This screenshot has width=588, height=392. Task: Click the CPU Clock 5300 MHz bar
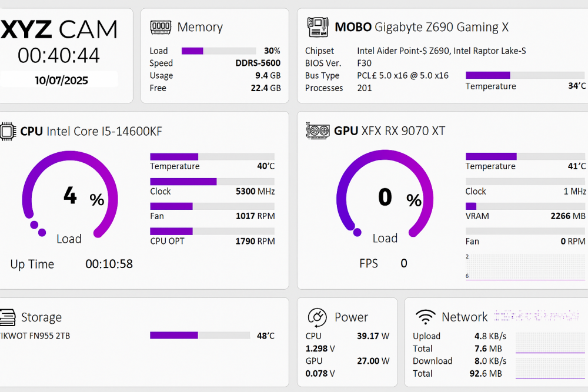click(x=212, y=182)
